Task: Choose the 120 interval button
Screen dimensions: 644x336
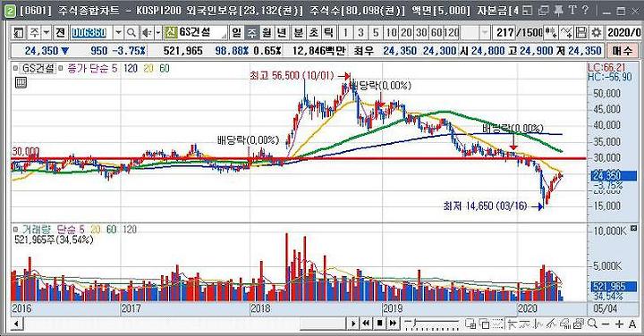Action: [452, 32]
